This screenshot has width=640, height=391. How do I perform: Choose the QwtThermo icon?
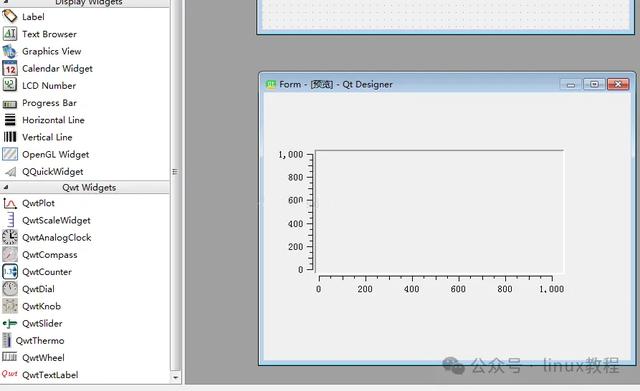(x=7, y=340)
